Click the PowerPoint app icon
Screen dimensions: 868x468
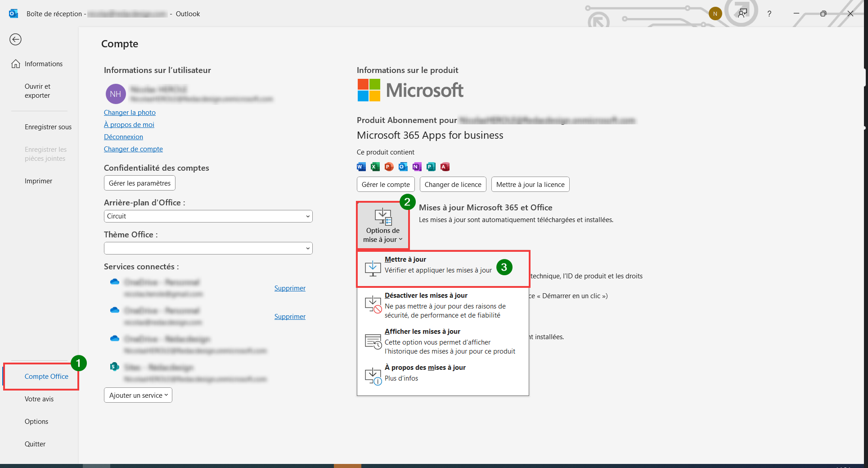tap(389, 167)
